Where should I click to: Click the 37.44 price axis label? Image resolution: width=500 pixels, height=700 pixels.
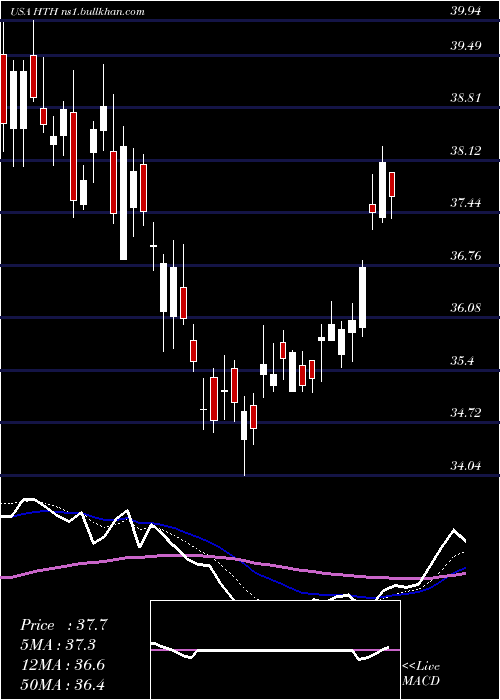tap(466, 203)
